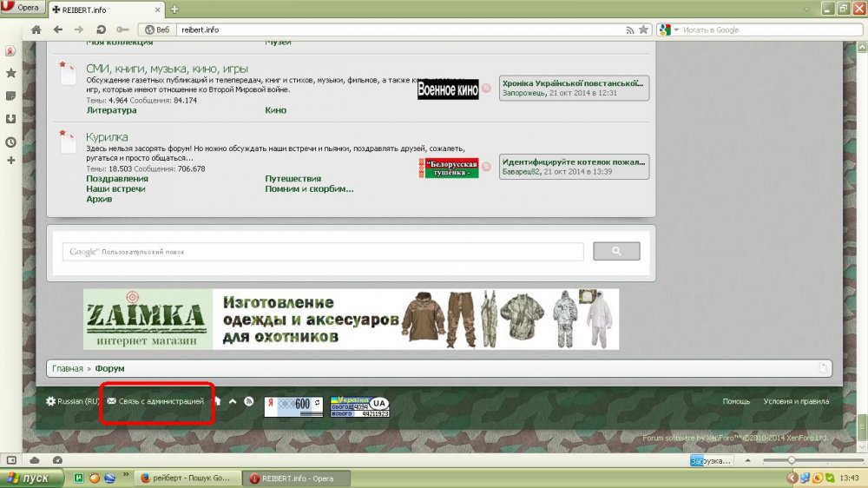The image size is (868, 488).
Task: Click the Военное кино banner
Action: (448, 89)
